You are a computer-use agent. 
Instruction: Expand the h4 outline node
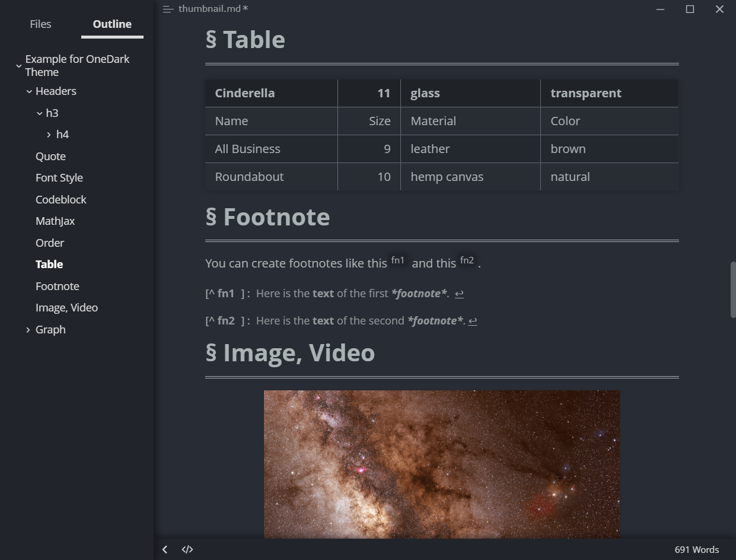(49, 135)
